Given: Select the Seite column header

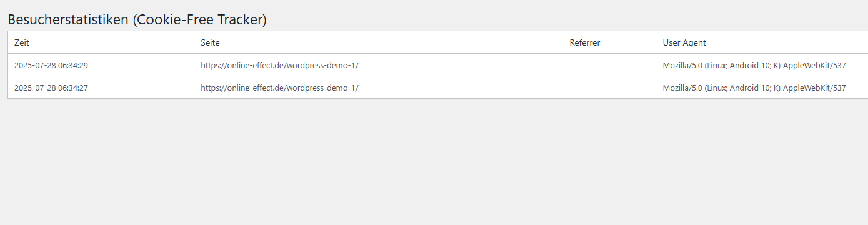Looking at the screenshot, I should pos(210,42).
